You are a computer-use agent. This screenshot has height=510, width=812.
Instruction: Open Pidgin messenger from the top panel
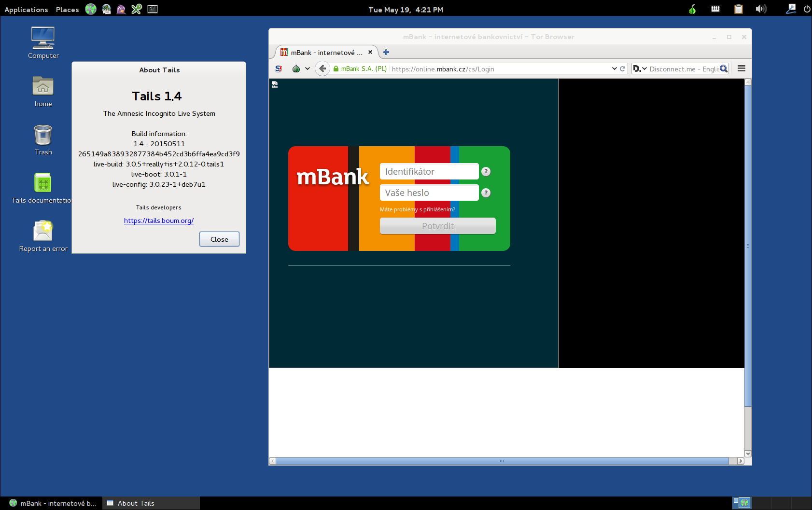(121, 9)
